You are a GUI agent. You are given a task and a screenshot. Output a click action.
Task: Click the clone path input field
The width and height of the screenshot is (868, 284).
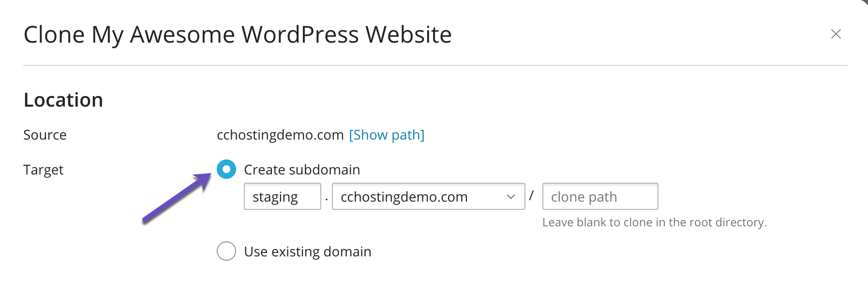(600, 196)
